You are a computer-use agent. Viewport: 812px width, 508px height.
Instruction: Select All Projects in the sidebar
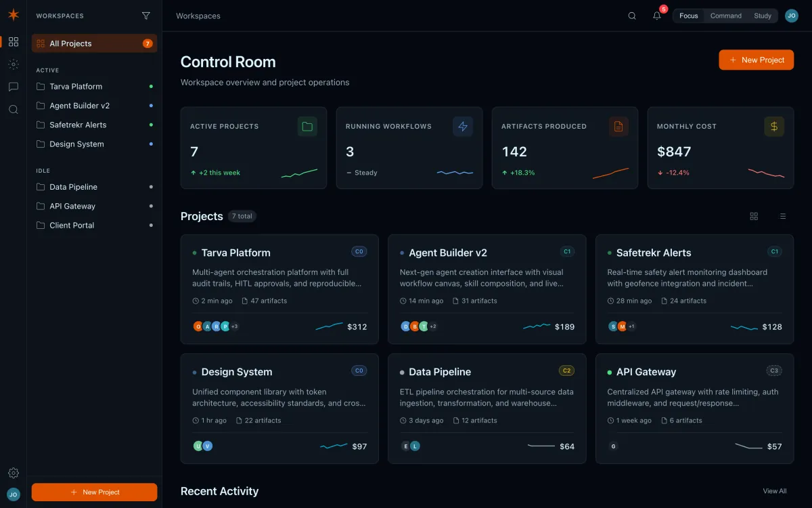95,43
